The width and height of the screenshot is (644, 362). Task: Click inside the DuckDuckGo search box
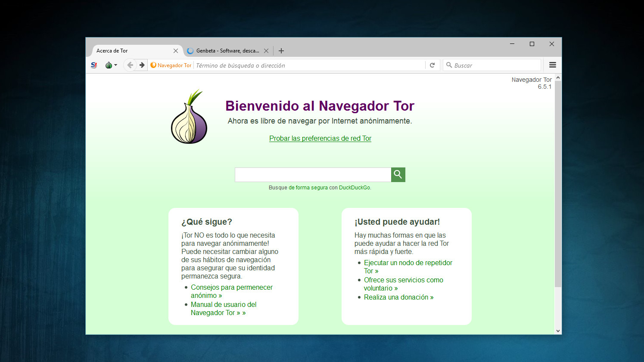tap(313, 174)
